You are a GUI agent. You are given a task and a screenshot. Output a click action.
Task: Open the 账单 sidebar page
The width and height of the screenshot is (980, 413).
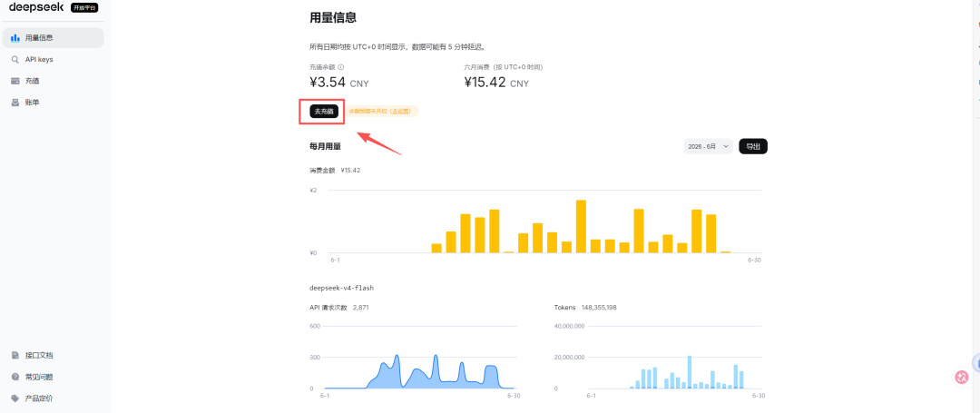[x=54, y=103]
